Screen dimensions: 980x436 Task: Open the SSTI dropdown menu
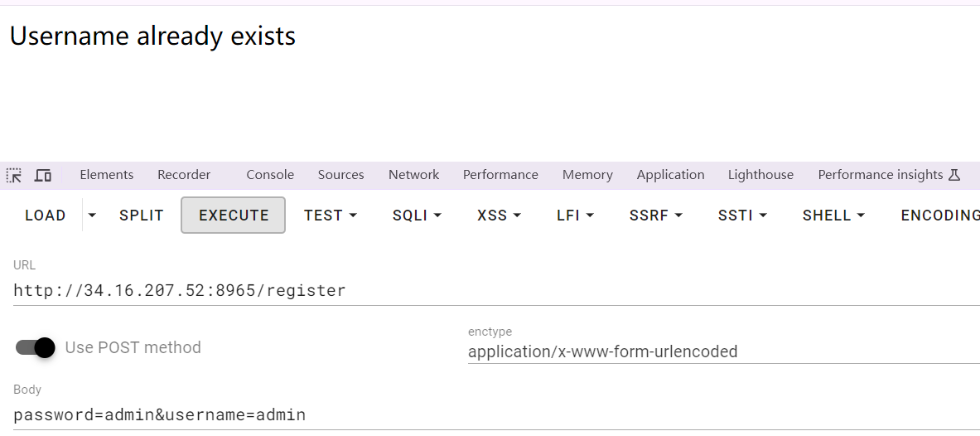click(742, 216)
